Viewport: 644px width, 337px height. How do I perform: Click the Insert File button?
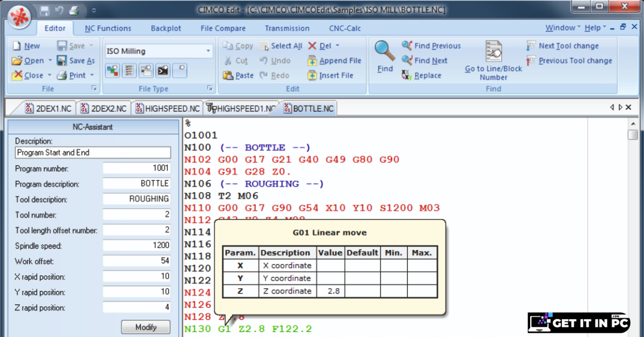(x=331, y=76)
